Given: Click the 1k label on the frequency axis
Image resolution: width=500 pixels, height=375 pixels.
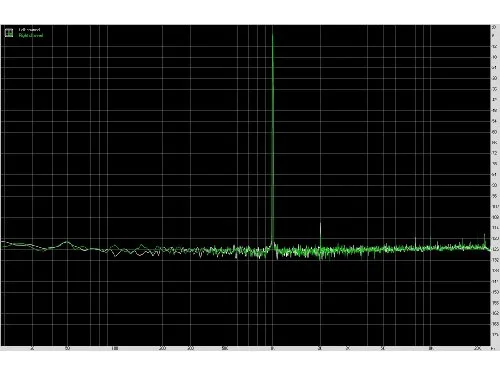Looking at the screenshot, I should [x=273, y=349].
